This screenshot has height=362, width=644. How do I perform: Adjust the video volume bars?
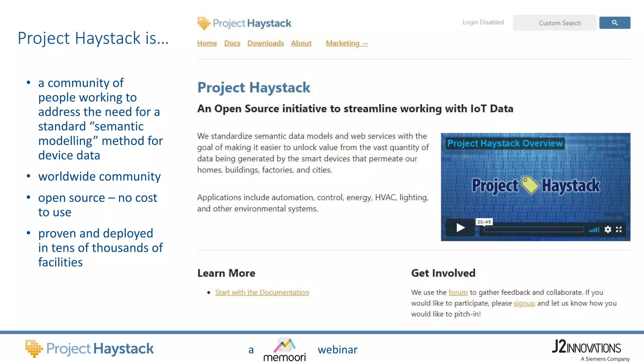pos(594,230)
